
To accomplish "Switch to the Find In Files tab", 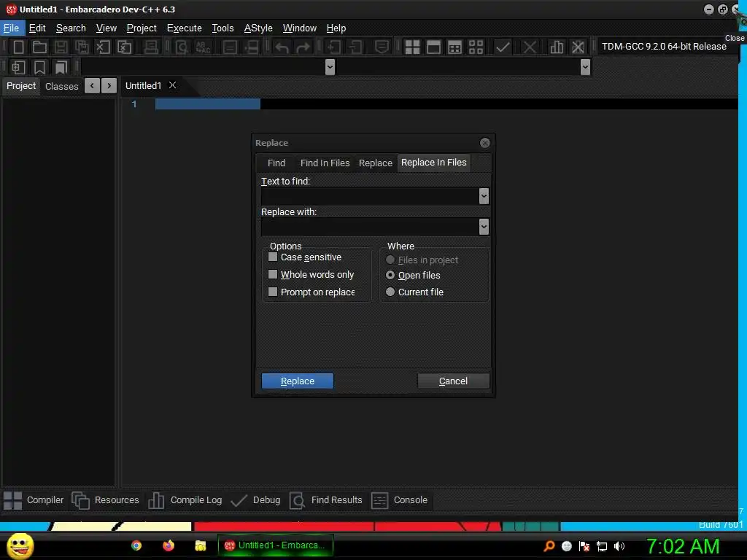I will point(325,163).
